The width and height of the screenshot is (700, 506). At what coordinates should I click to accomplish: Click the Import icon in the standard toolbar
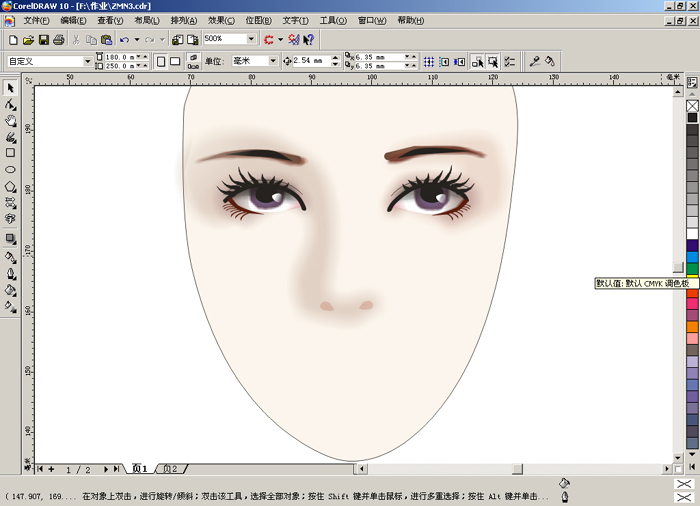click(177, 40)
